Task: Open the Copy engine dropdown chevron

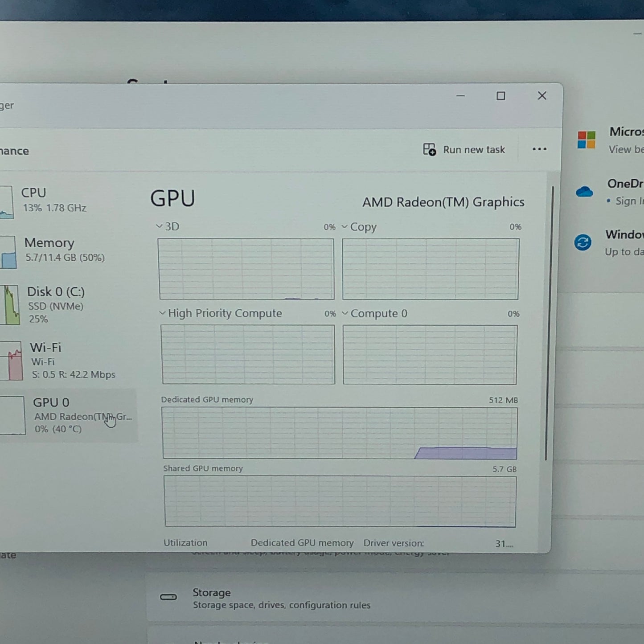Action: coord(345,226)
